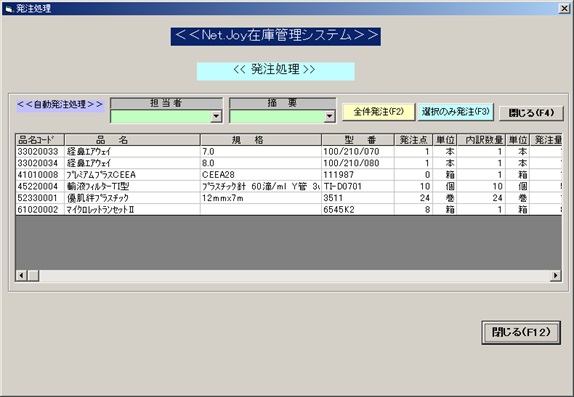Select code cell 41010008

tap(40, 175)
